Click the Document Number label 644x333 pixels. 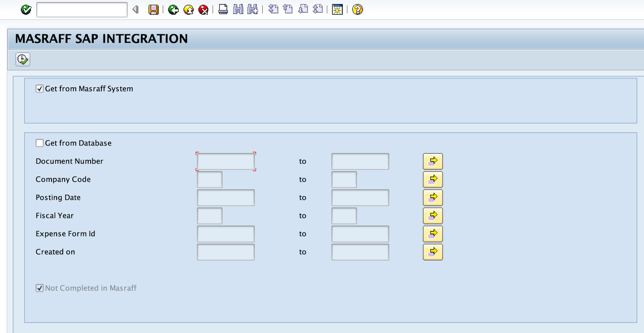pyautogui.click(x=69, y=161)
